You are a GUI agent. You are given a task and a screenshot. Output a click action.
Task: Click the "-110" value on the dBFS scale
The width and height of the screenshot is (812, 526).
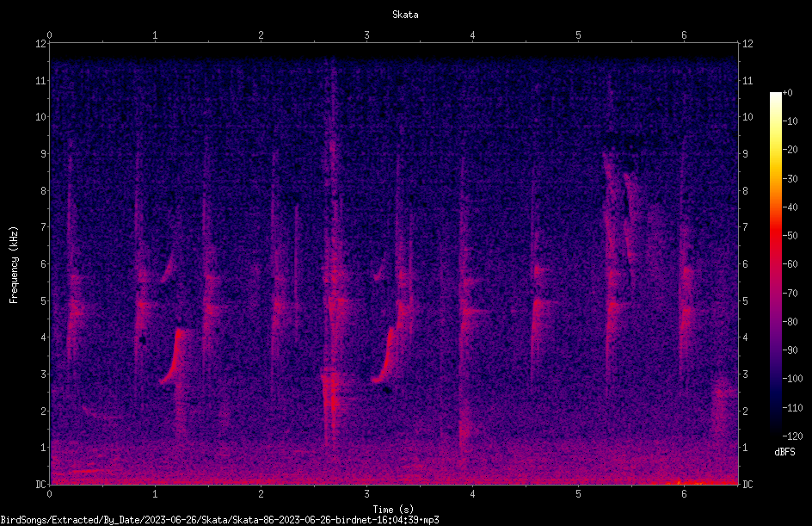[792, 408]
